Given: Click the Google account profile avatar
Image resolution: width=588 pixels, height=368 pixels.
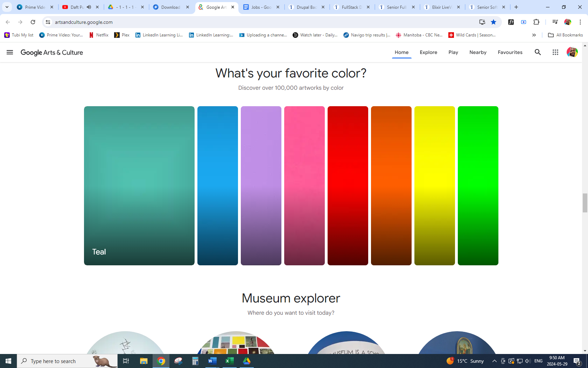Looking at the screenshot, I should pos(572,52).
